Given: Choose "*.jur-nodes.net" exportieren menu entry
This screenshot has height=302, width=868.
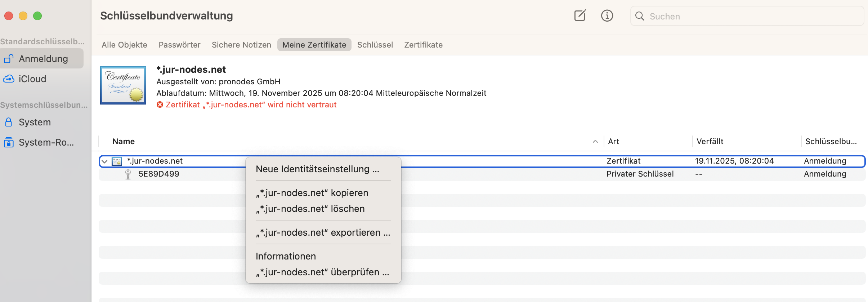Looking at the screenshot, I should pyautogui.click(x=323, y=232).
